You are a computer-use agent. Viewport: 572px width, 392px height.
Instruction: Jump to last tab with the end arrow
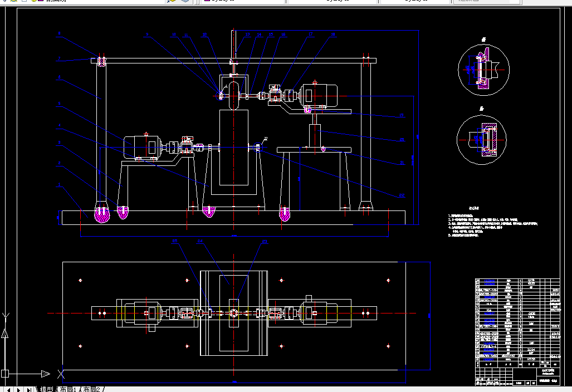pyautogui.click(x=29, y=389)
